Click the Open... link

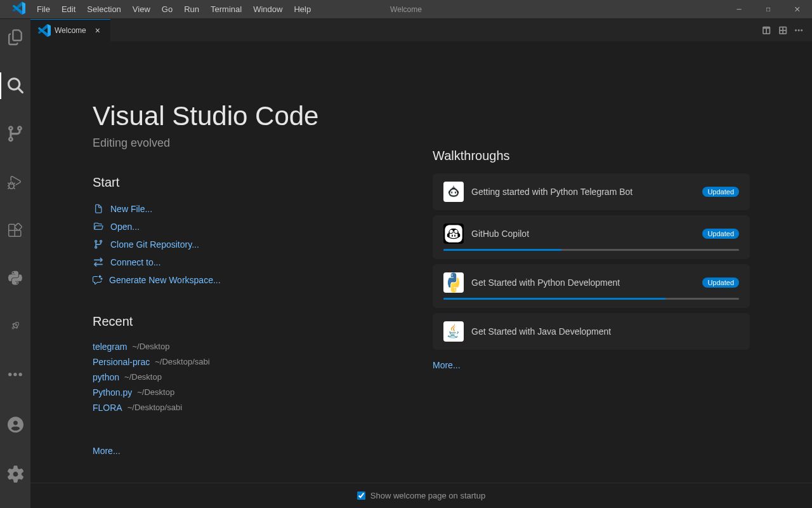click(x=125, y=227)
